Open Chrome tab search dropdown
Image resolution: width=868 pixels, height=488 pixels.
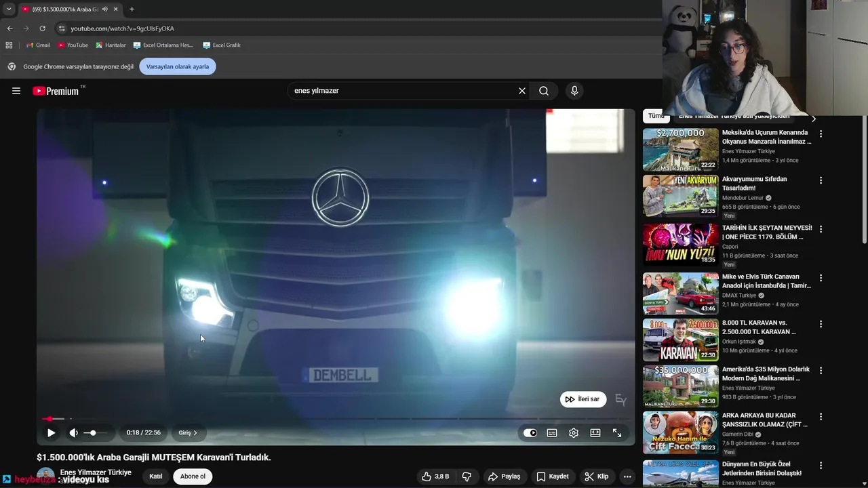click(9, 9)
